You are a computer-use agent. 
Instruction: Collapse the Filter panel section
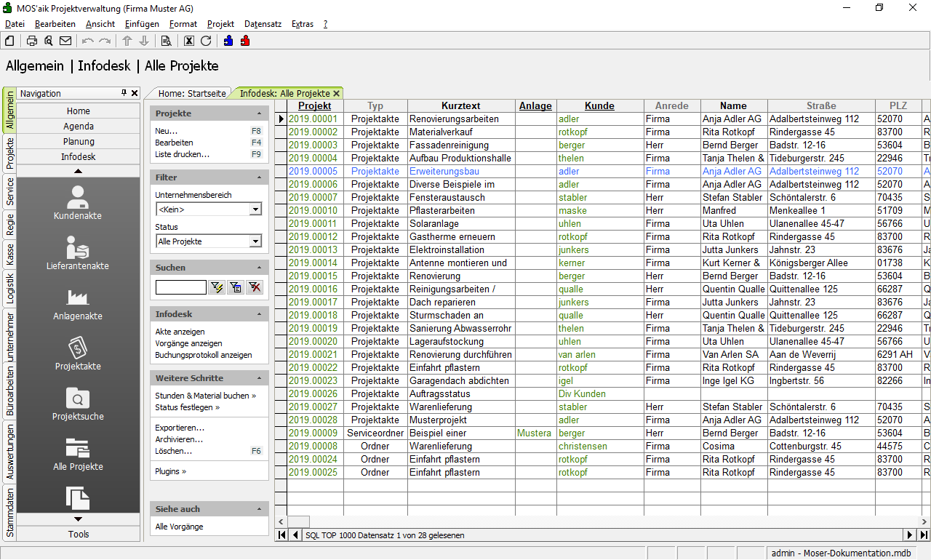tap(260, 178)
